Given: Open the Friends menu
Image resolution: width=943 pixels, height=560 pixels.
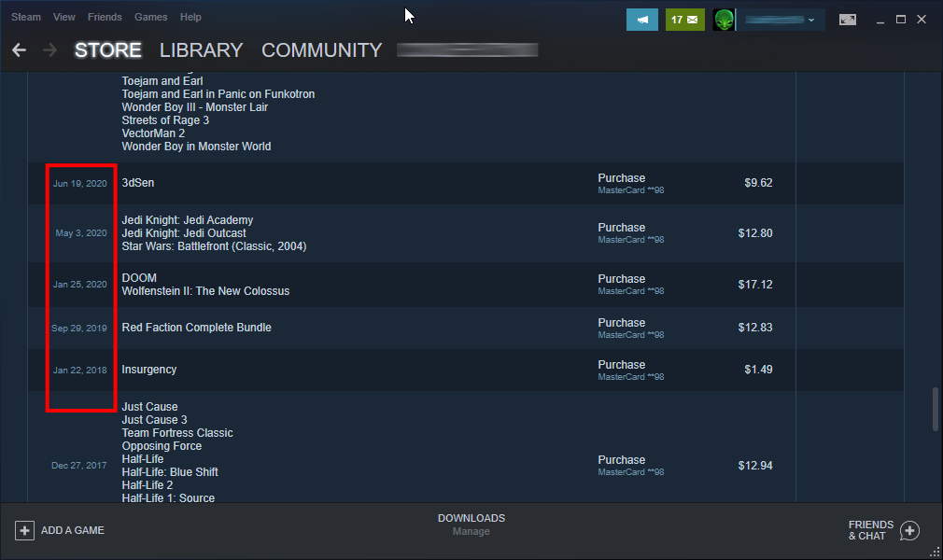Looking at the screenshot, I should coord(105,16).
